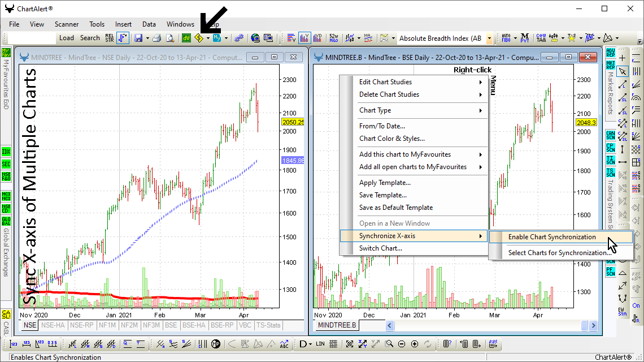Click the globe internet icon in toolbar
The image size is (644, 362).
point(255,38)
